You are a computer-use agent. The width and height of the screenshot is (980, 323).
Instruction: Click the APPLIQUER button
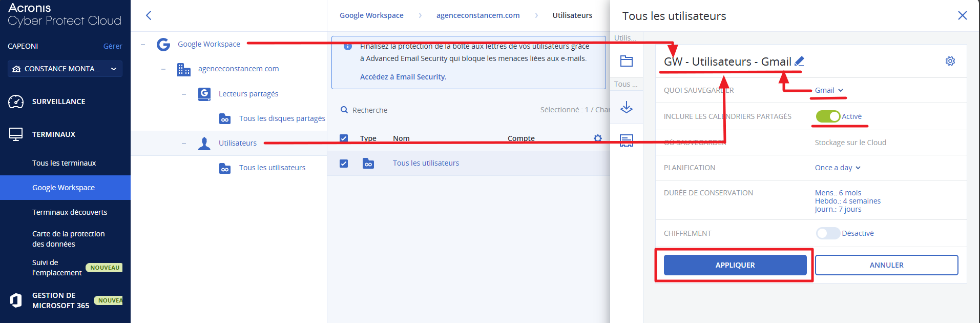(735, 265)
